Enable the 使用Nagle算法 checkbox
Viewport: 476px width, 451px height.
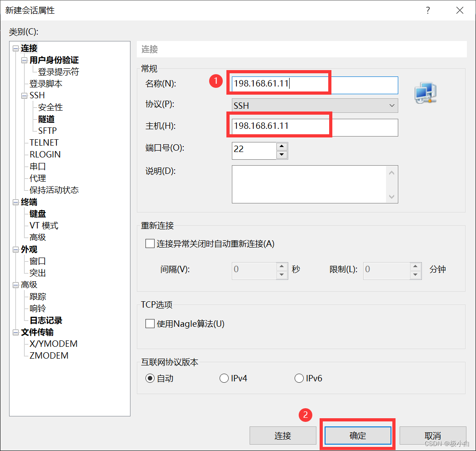[150, 324]
